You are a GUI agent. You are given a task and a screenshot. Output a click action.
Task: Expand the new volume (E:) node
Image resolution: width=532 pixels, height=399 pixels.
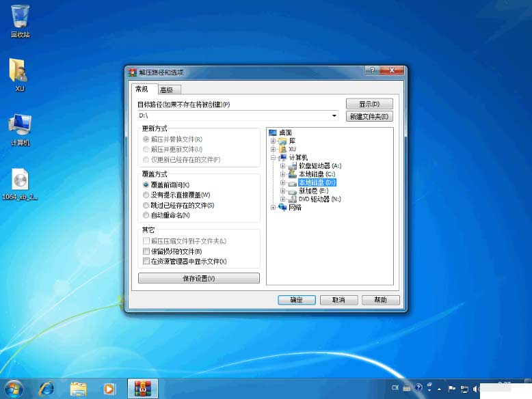point(282,191)
